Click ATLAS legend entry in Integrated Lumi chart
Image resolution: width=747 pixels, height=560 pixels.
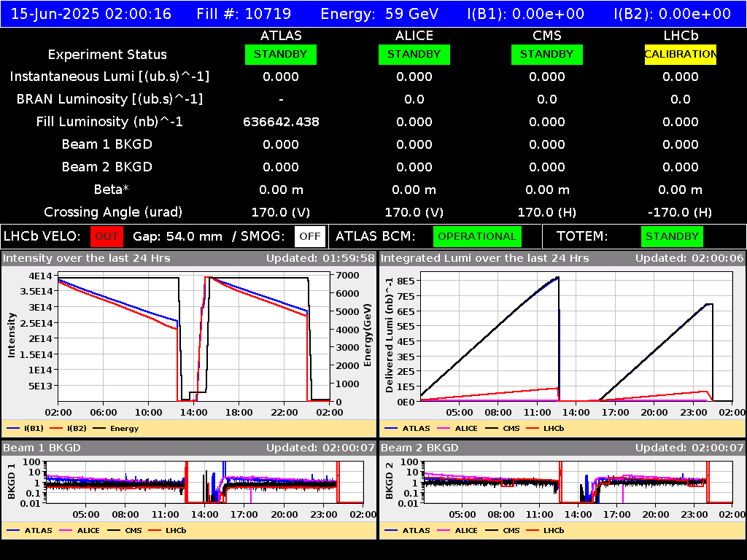coord(407,429)
